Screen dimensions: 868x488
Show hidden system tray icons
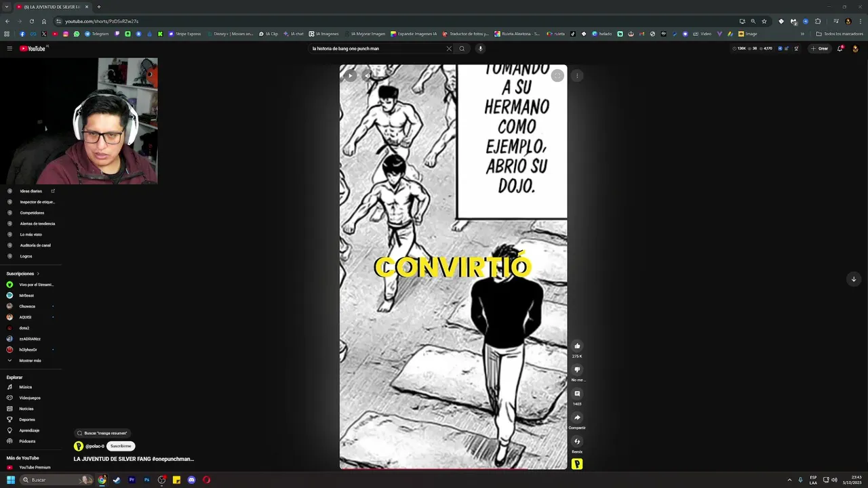coord(789,480)
